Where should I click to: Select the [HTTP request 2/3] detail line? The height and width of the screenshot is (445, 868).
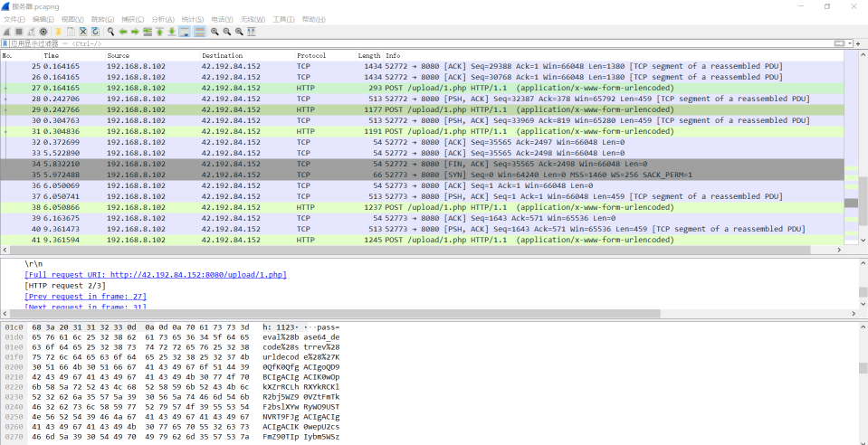tap(65, 286)
